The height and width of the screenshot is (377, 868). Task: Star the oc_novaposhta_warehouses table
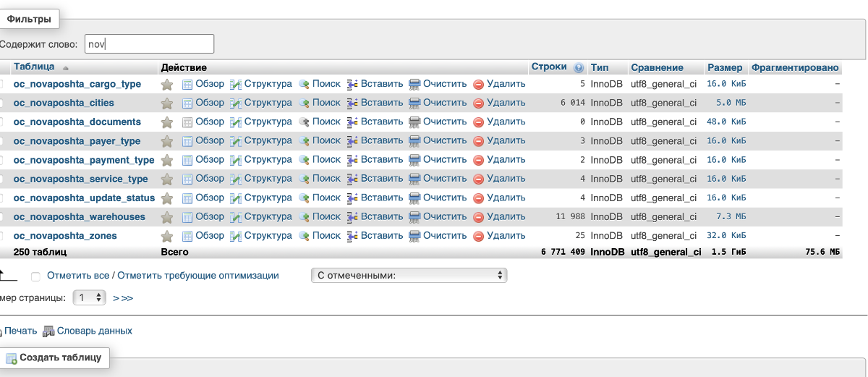(x=167, y=217)
